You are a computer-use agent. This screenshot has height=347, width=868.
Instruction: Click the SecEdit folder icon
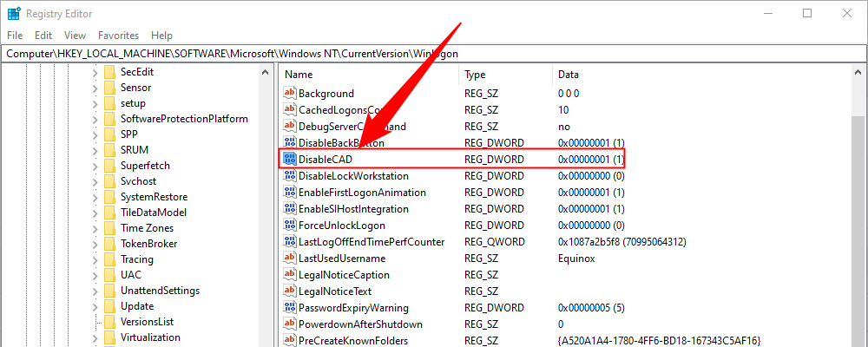(109, 72)
